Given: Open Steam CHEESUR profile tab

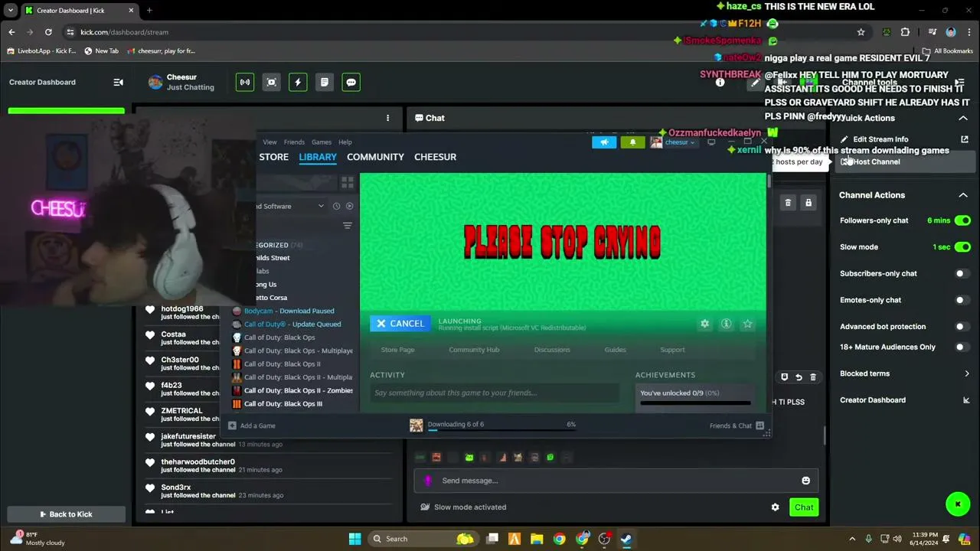Looking at the screenshot, I should coord(435,157).
